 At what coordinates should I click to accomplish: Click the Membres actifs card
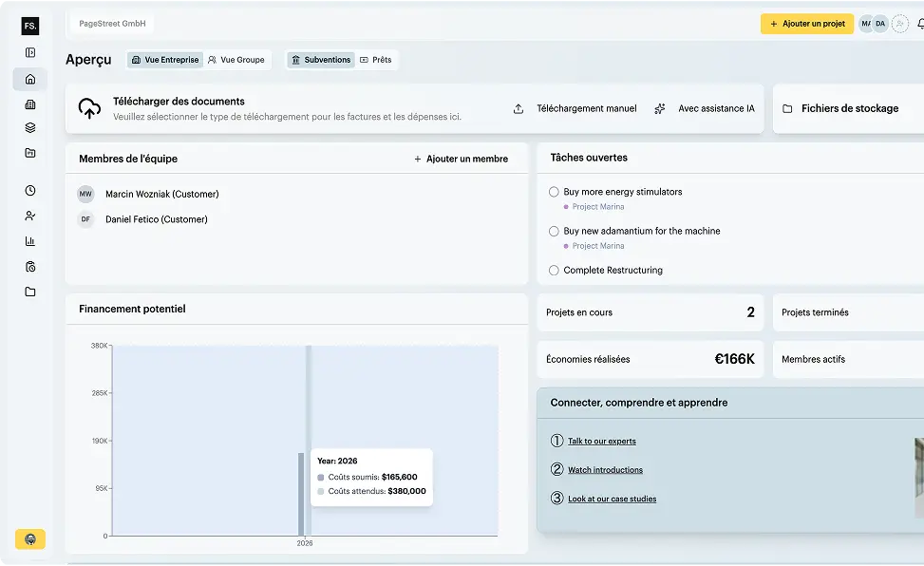[849, 359]
